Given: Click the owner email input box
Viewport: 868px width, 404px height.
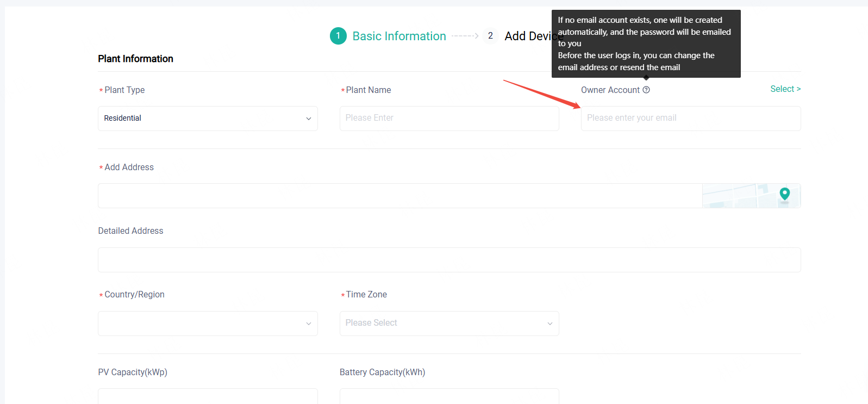Looking at the screenshot, I should point(690,119).
